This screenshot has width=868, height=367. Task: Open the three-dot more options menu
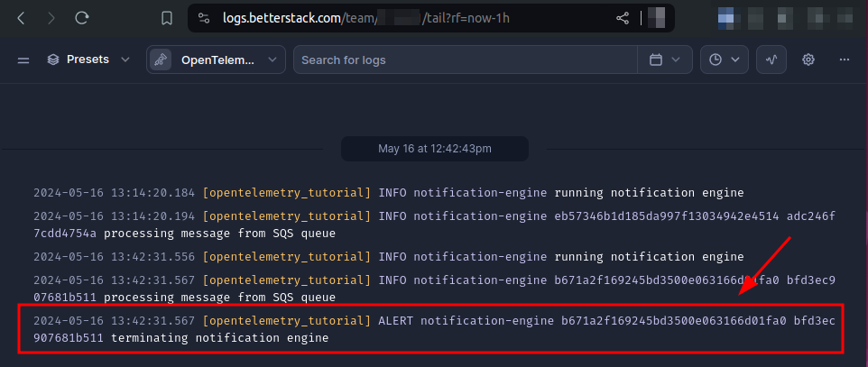click(x=845, y=60)
